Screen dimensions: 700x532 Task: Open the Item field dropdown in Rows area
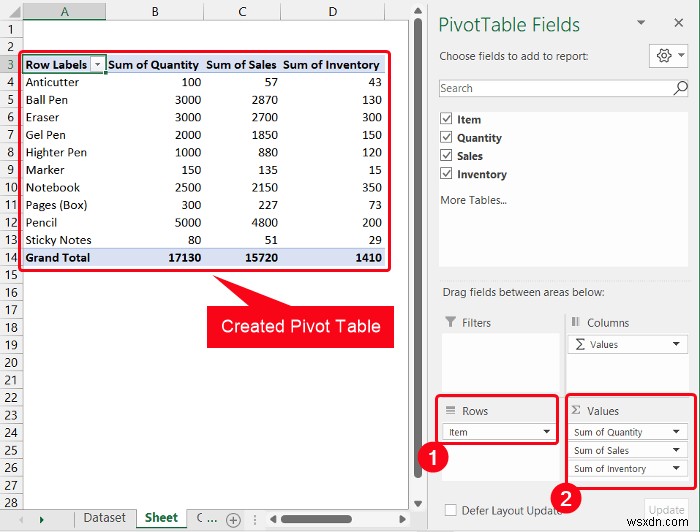click(x=546, y=432)
